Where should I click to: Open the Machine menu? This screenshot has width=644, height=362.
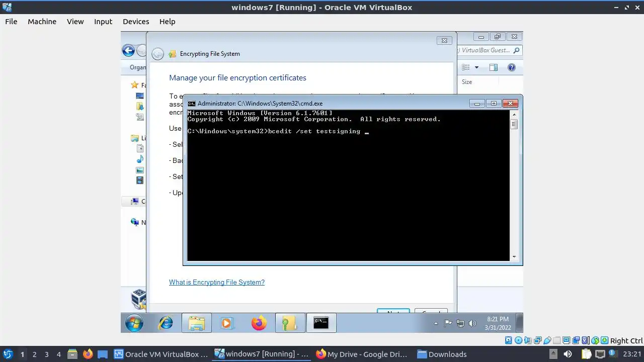point(42,21)
